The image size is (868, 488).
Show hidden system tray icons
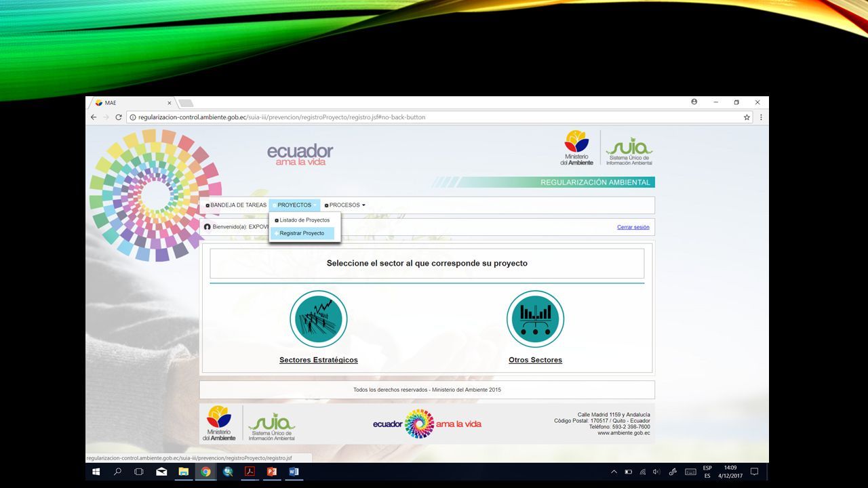[614, 472]
